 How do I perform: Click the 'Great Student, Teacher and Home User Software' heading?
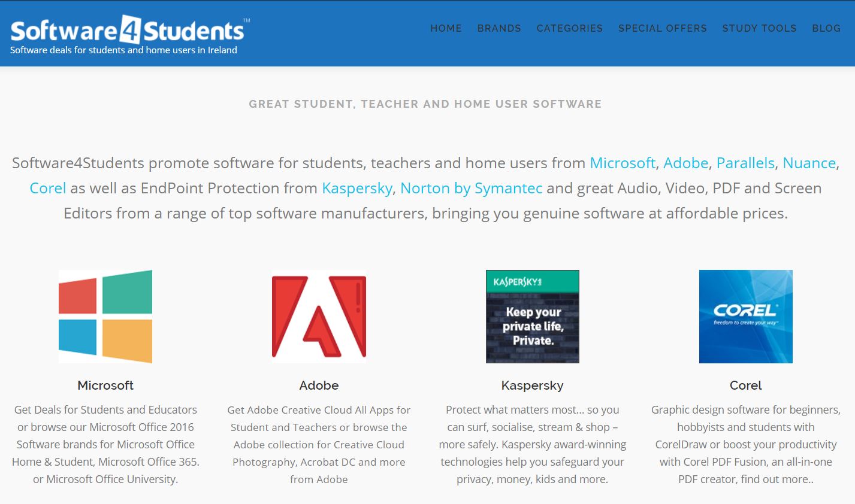tap(425, 104)
